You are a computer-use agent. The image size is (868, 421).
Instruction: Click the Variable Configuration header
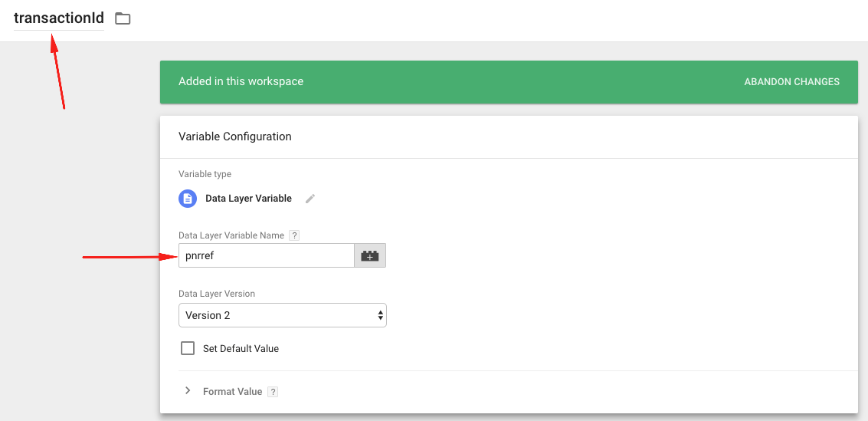(235, 136)
